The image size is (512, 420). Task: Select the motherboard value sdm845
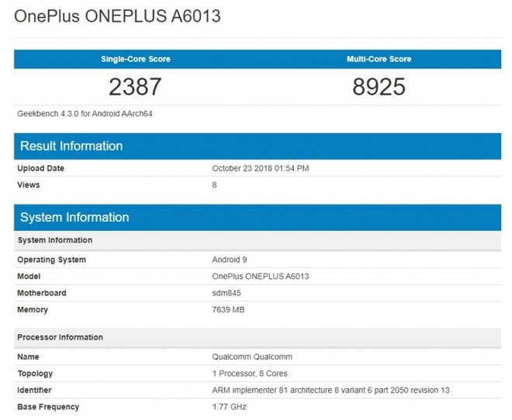(227, 293)
